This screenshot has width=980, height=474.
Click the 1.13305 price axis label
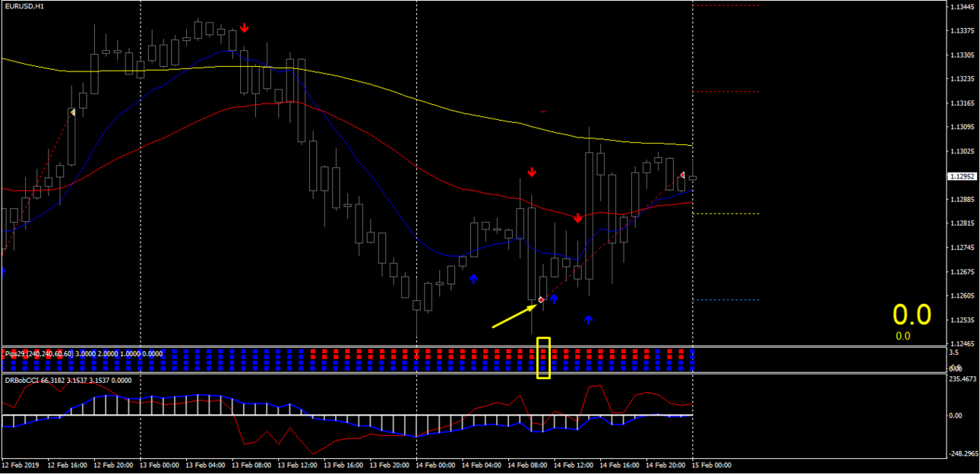pyautogui.click(x=961, y=55)
